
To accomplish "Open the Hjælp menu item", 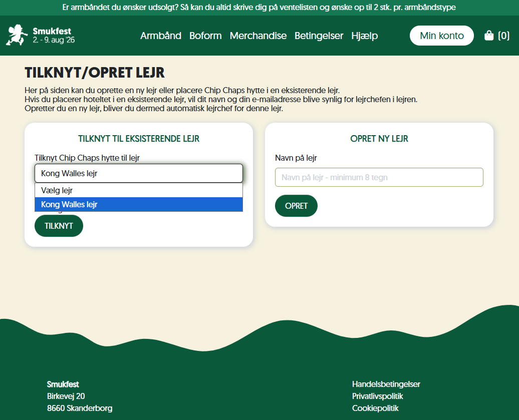I will click(364, 36).
